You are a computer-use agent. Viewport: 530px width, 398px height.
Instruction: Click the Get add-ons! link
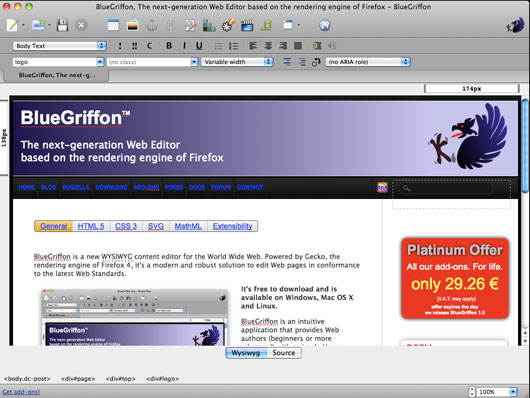(x=21, y=392)
